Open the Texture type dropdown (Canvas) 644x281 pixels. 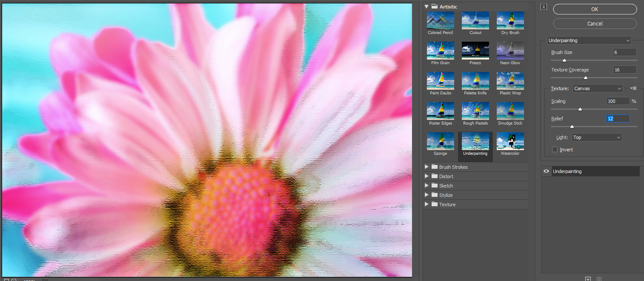coord(598,88)
